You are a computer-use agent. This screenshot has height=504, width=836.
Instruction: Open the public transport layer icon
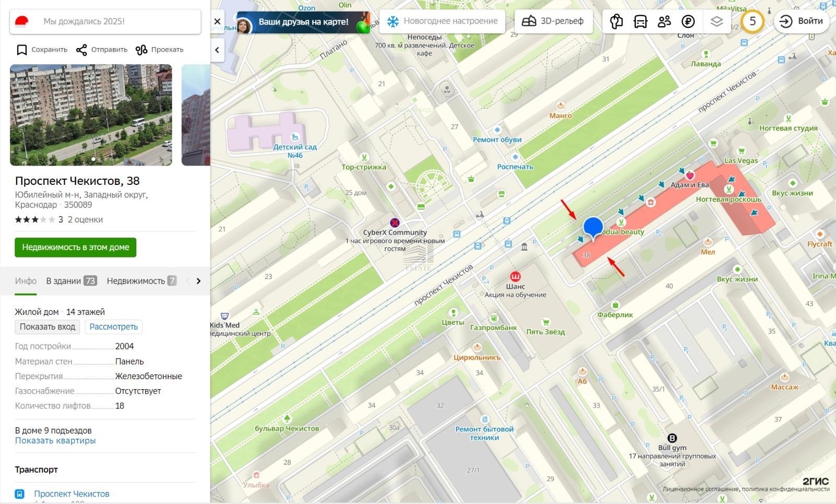coord(640,21)
